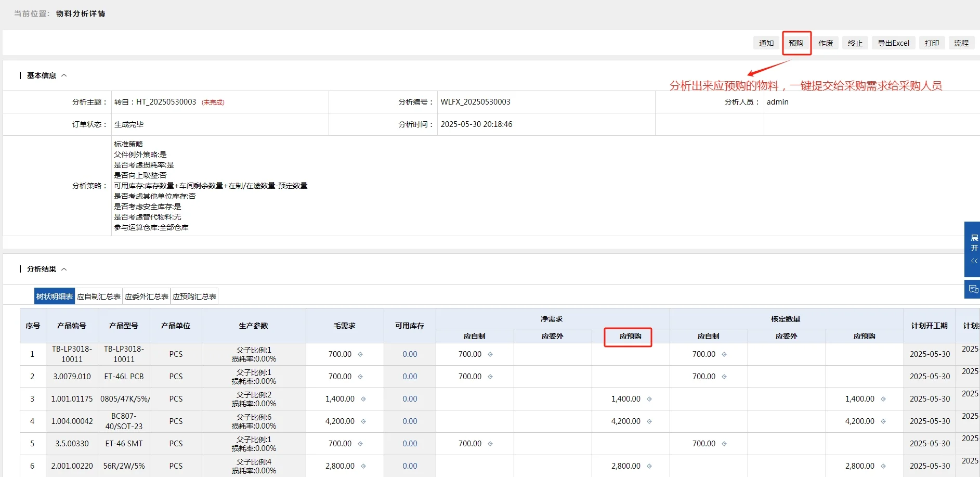Viewport: 980px width, 477px height.
Task: Open 可用库存 0.00 link for 3.5.00330
Action: (x=410, y=444)
